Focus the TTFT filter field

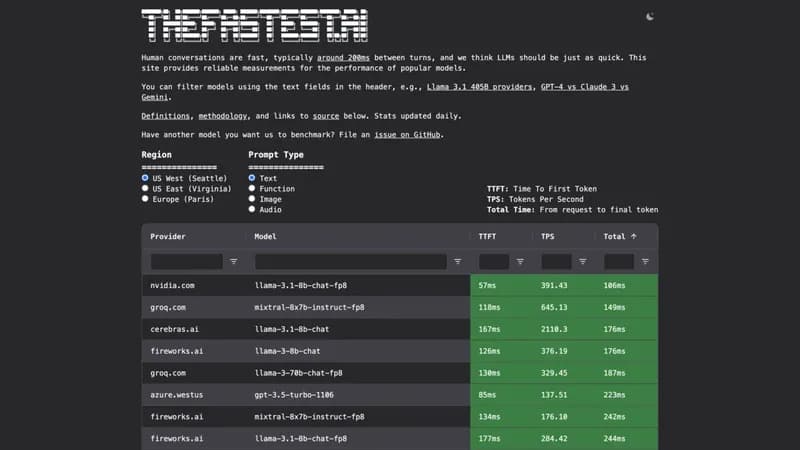pos(494,261)
